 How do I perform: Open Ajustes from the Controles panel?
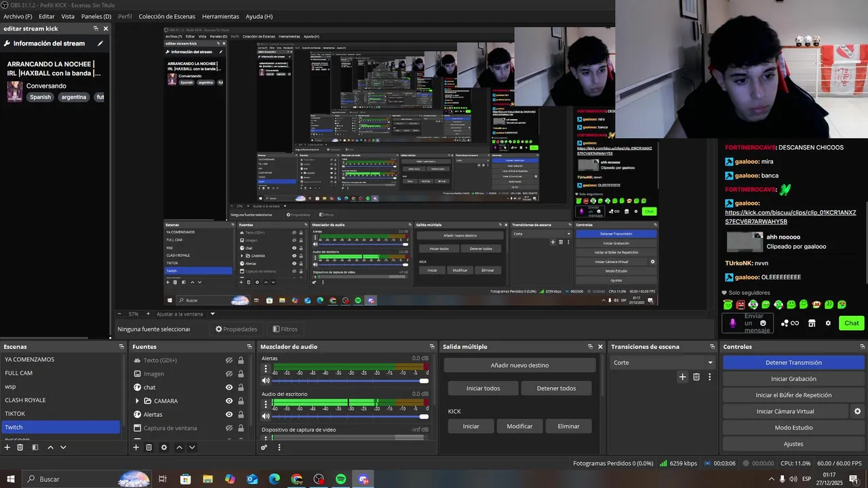click(793, 444)
